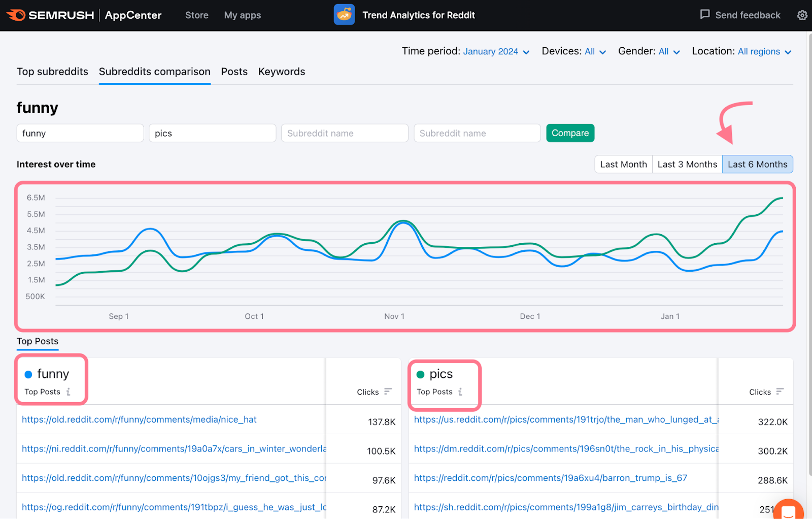Click the Trend Analytics for Reddit app icon
812x519 pixels.
(344, 15)
